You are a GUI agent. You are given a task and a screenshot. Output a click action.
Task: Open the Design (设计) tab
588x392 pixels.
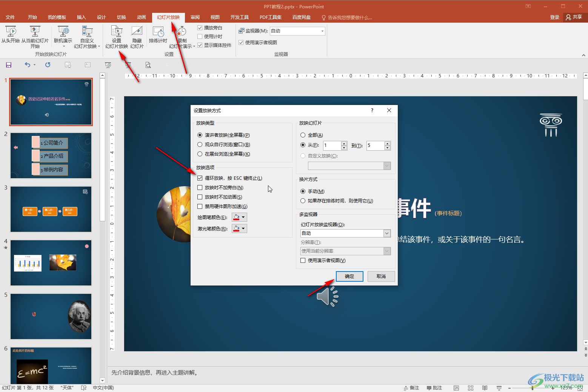pos(102,17)
